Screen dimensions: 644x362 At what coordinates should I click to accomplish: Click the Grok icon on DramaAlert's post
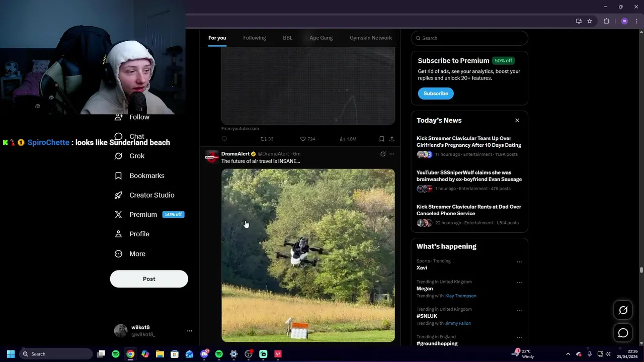click(x=383, y=154)
